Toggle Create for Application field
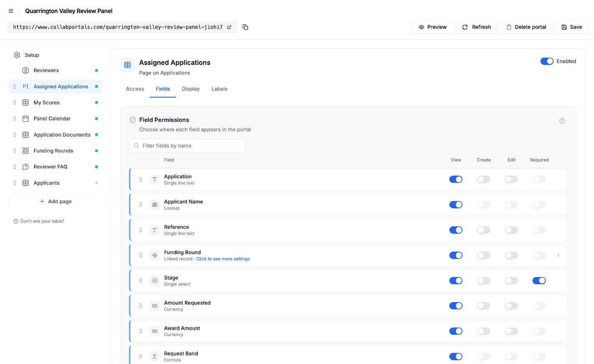The height and width of the screenshot is (364, 594). click(484, 179)
